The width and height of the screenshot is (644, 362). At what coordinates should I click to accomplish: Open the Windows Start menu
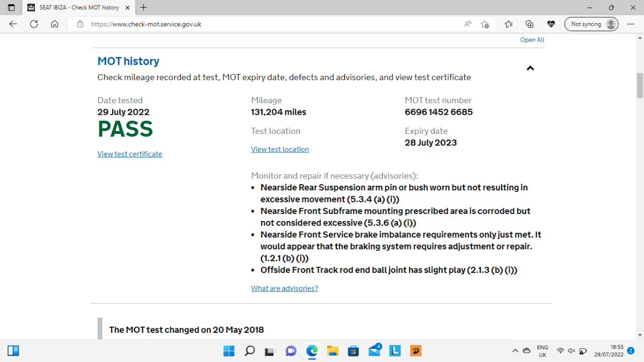pyautogui.click(x=228, y=351)
